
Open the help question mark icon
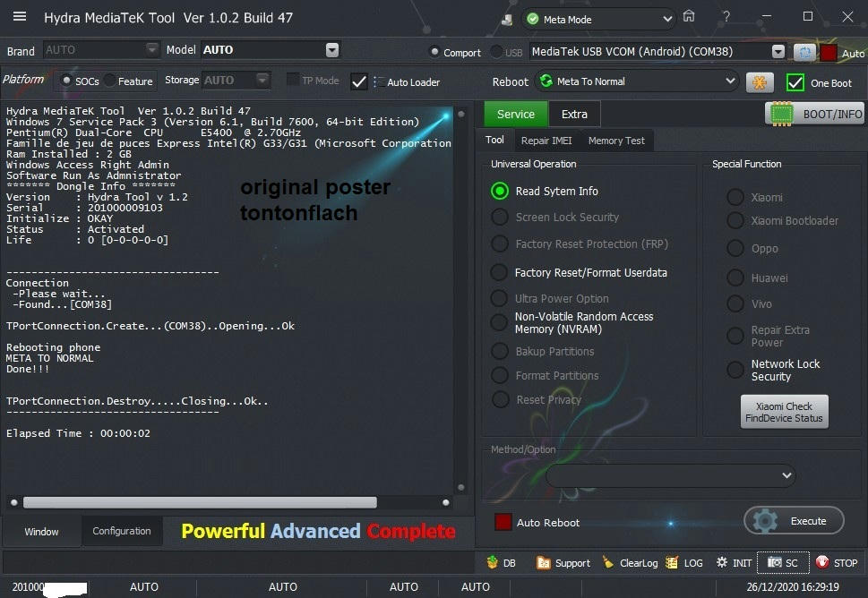[x=726, y=17]
